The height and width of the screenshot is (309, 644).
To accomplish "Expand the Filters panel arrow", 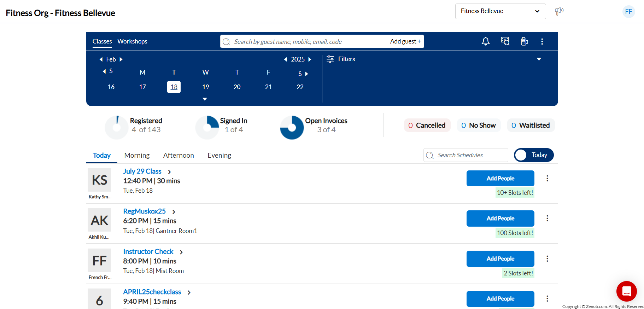I will pos(539,59).
